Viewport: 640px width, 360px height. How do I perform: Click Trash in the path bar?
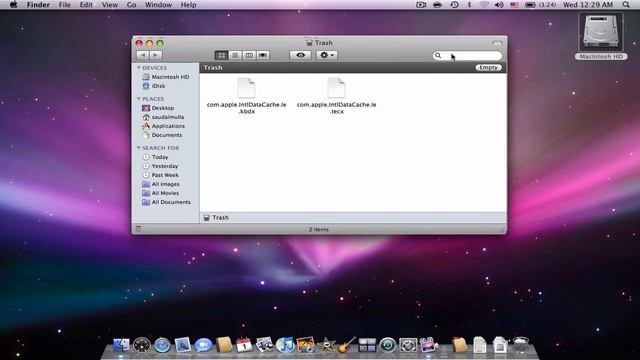[216, 218]
